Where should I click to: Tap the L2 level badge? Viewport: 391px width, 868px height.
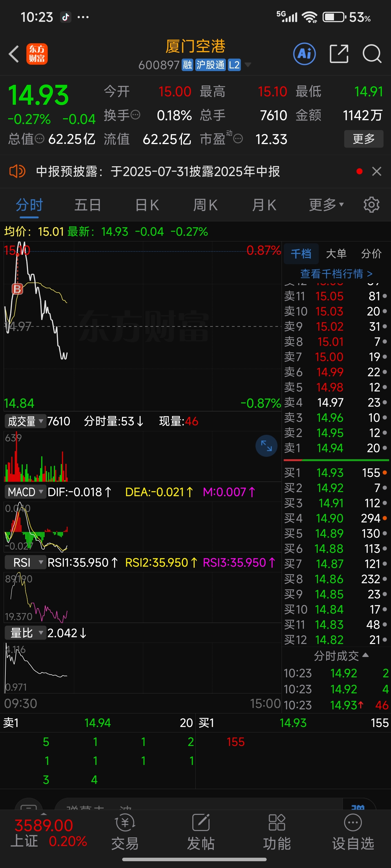click(234, 65)
